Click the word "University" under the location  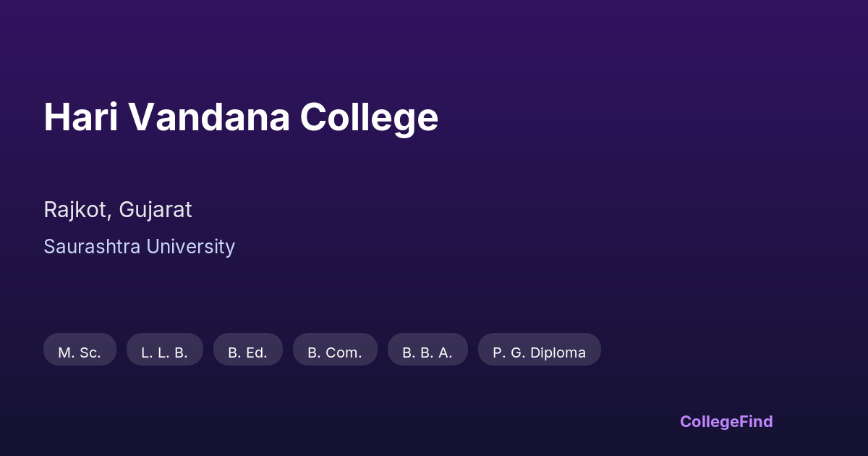190,247
